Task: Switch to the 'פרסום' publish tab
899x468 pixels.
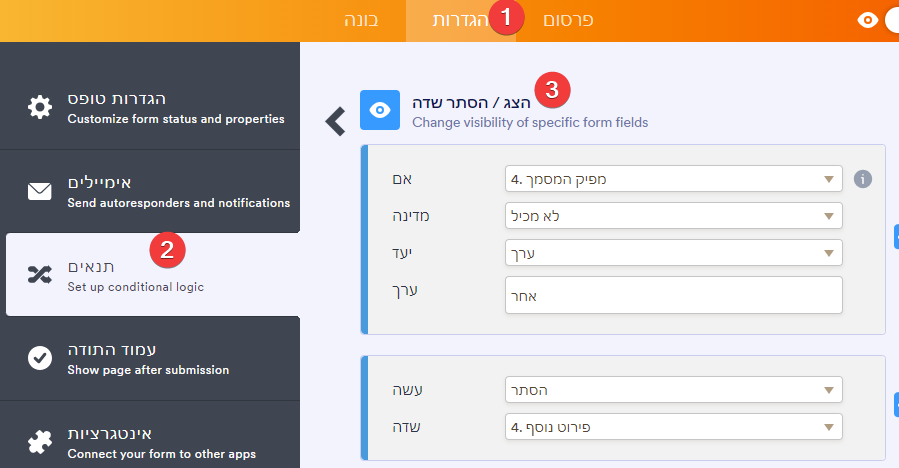Action: [568, 20]
